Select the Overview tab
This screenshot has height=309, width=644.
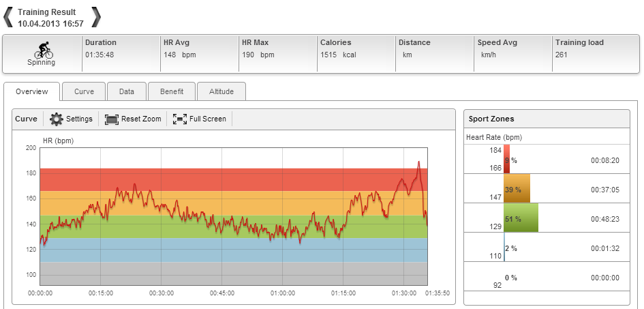pyautogui.click(x=31, y=91)
